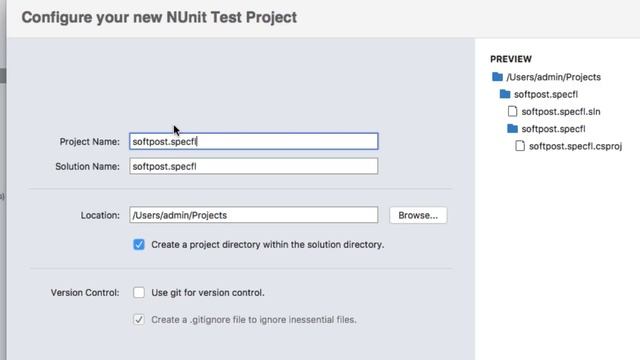
Task: Toggle the project directory within solution checkbox
Action: tap(139, 244)
